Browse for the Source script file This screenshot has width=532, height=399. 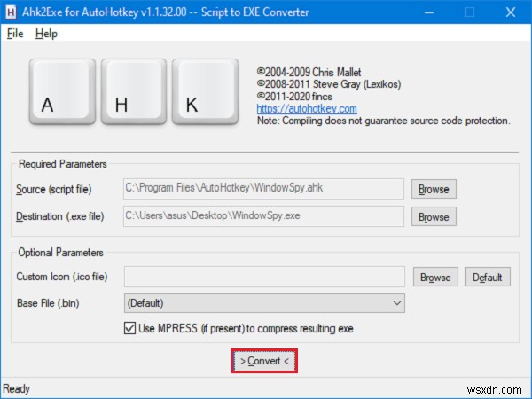(434, 189)
